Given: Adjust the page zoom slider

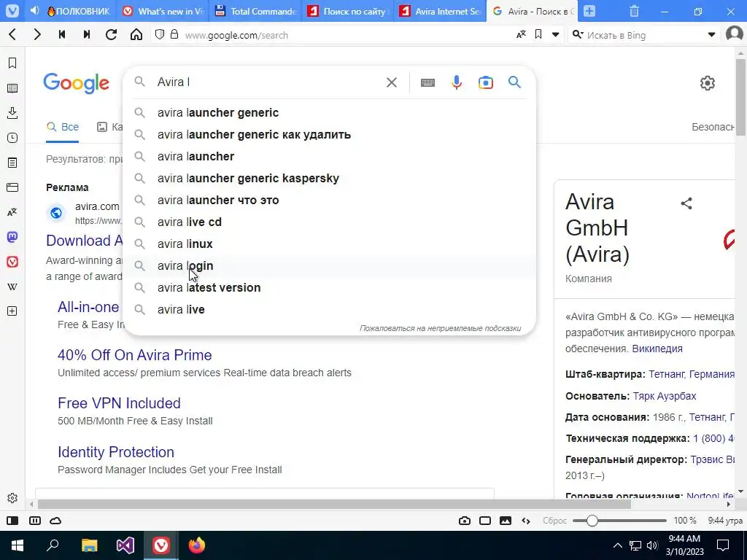Looking at the screenshot, I should tap(619, 521).
